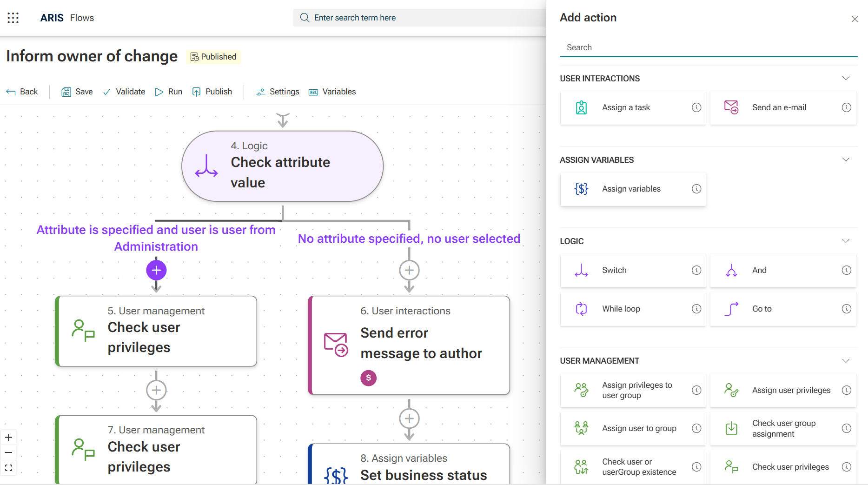Collapse the Assign Variables section
This screenshot has height=485, width=868.
click(x=846, y=159)
